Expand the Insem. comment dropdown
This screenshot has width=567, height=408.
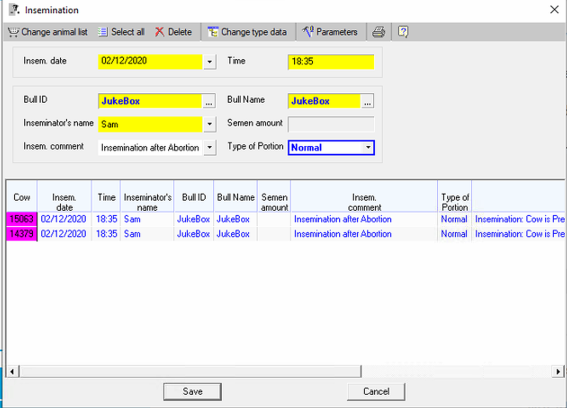[209, 148]
